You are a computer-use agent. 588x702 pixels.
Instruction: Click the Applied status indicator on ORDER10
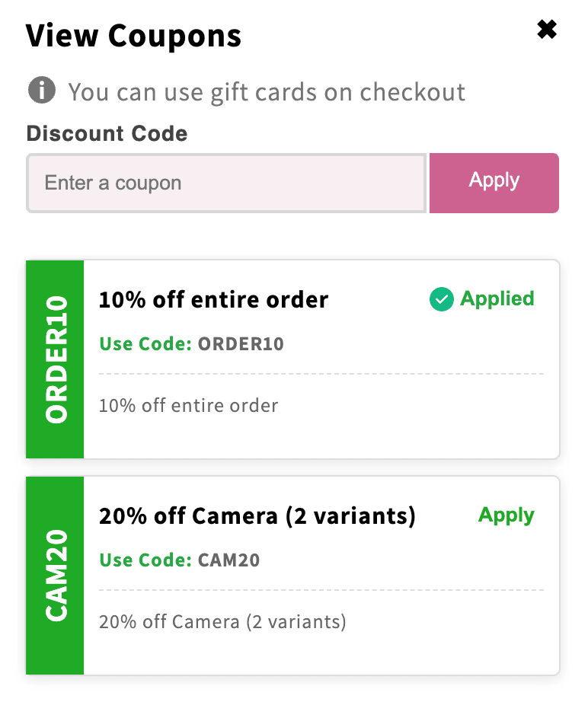tap(481, 299)
